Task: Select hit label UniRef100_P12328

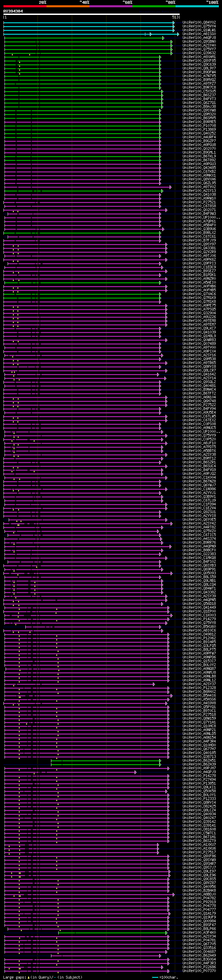Action: coord(199,688)
